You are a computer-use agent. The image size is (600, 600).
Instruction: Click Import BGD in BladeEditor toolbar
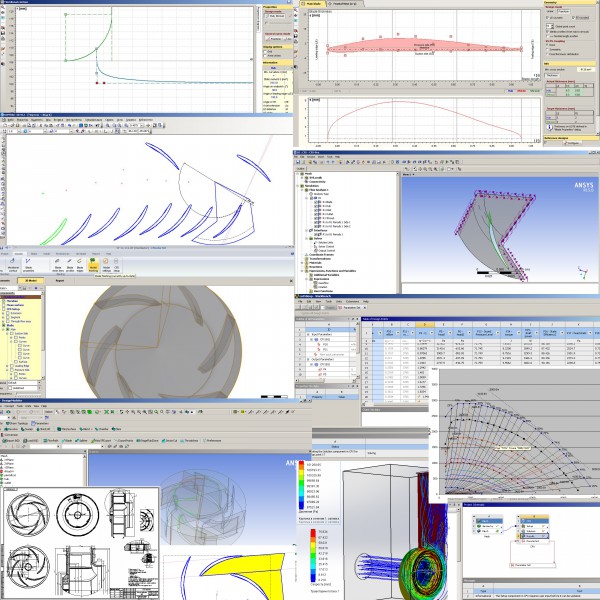point(11,441)
